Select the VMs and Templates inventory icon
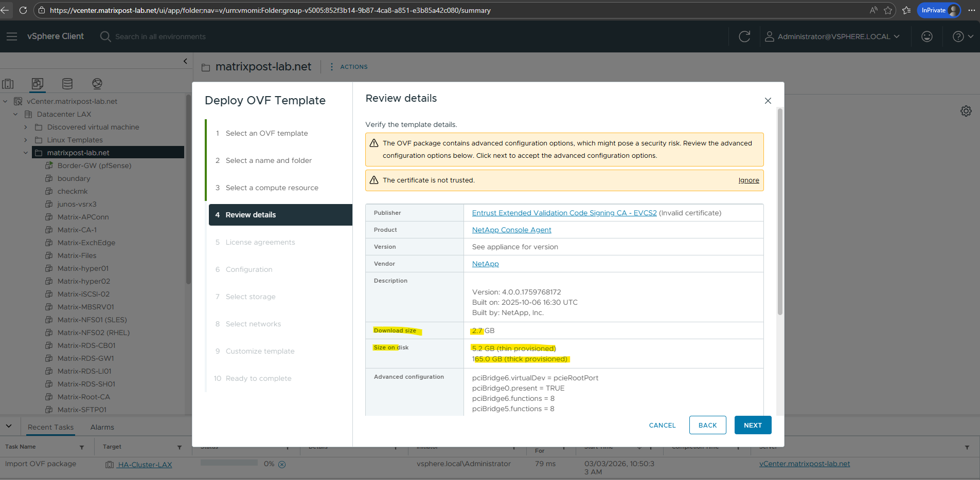 [38, 84]
